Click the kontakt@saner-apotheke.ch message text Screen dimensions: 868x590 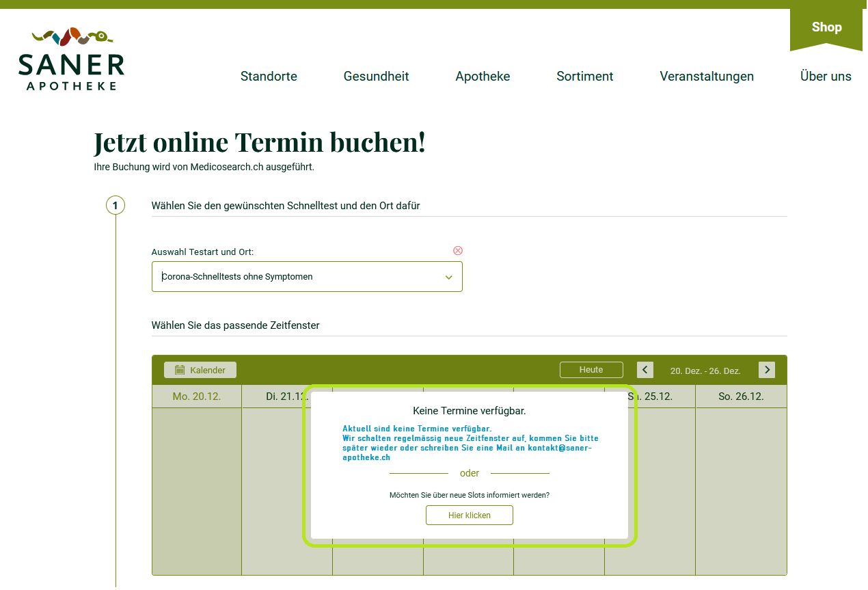point(470,443)
